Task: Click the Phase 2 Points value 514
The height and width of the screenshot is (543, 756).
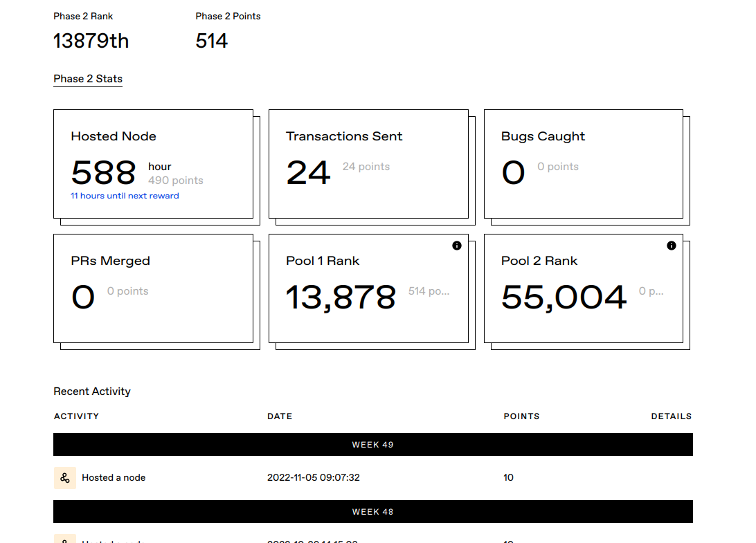Action: (x=211, y=41)
